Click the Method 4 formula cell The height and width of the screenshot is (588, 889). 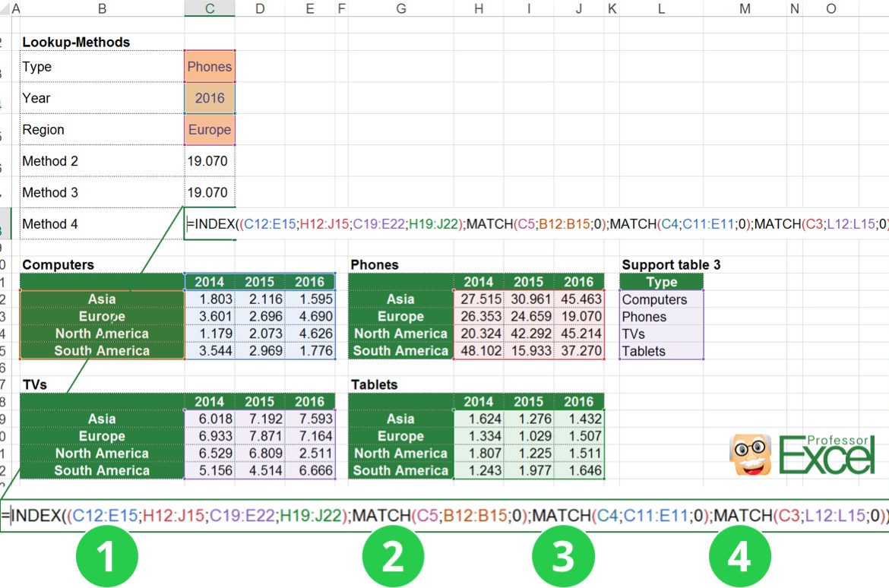click(x=210, y=223)
